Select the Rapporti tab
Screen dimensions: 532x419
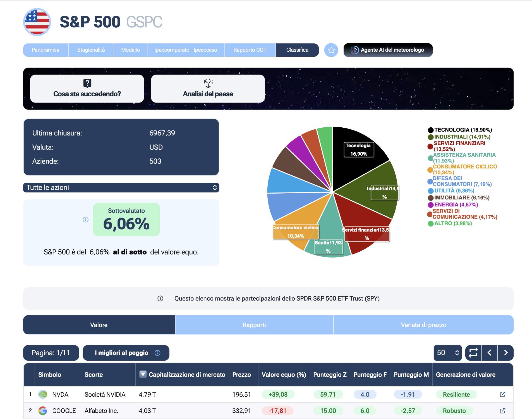tap(254, 325)
